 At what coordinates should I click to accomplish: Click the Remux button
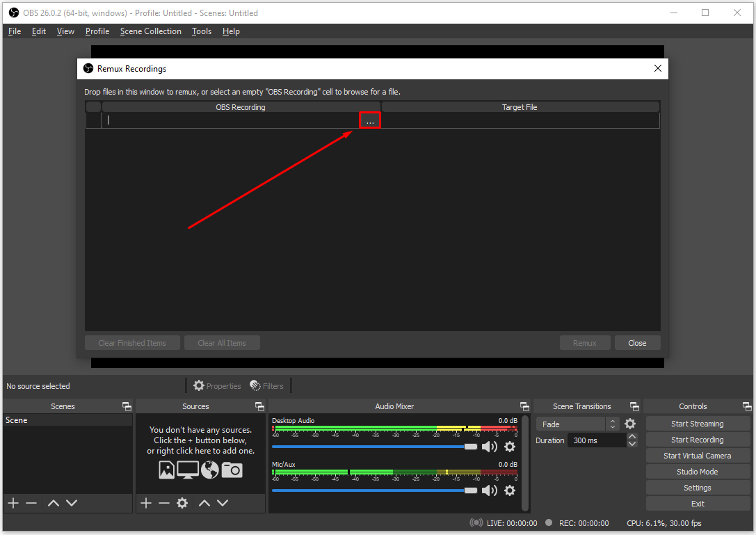pos(584,343)
